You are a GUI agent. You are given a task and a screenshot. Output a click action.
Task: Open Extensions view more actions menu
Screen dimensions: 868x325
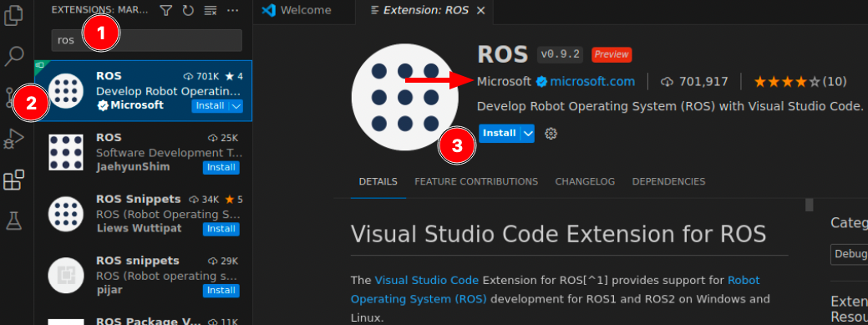point(232,10)
